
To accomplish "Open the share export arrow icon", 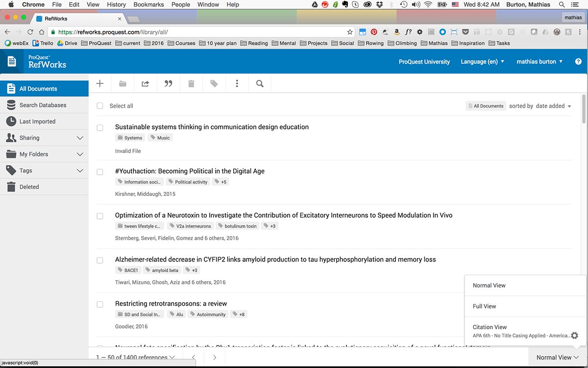I will click(146, 84).
